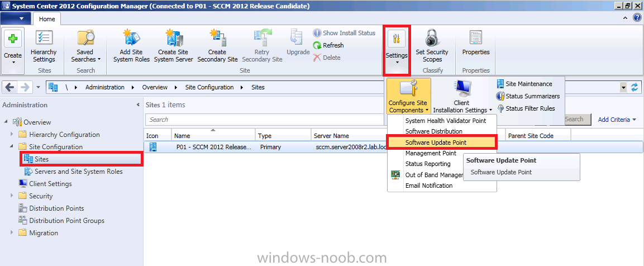
Task: Click Add Site System Roles
Action: (131, 46)
